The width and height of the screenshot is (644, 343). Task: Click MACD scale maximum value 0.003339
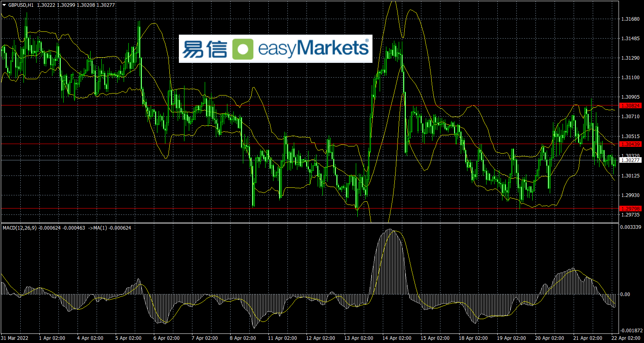coord(631,227)
